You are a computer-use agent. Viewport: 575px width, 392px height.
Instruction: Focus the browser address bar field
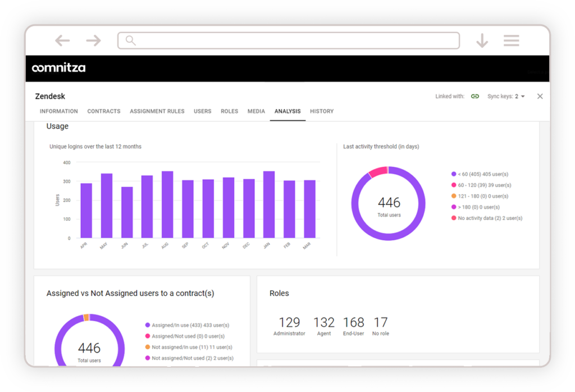pyautogui.click(x=289, y=40)
